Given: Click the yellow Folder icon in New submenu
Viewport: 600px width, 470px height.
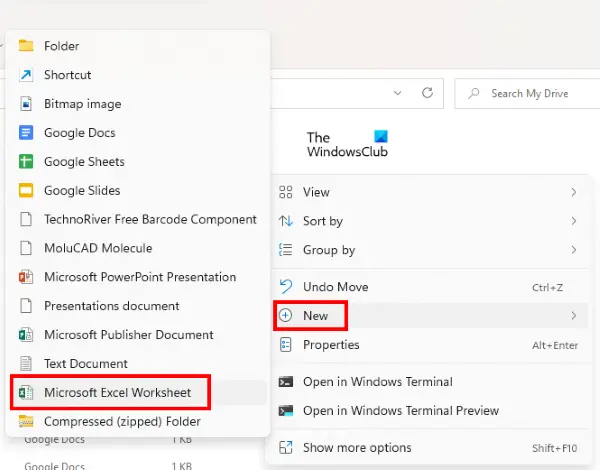Looking at the screenshot, I should [x=26, y=46].
